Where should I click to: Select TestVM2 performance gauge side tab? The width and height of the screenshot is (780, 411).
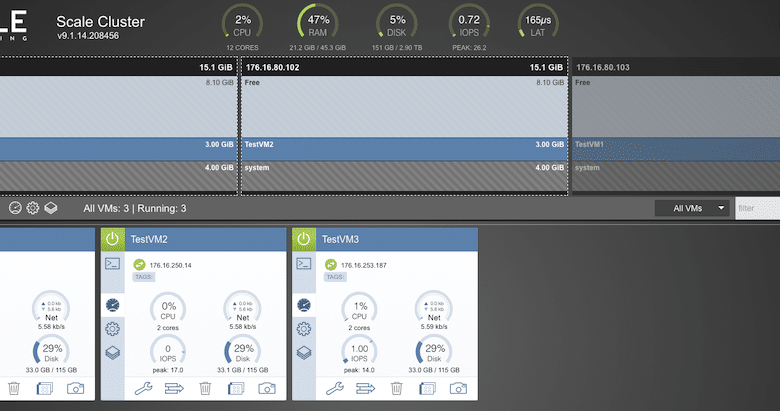[x=112, y=305]
